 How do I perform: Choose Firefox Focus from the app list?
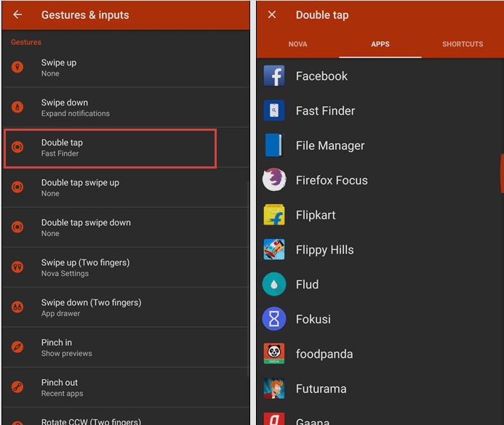pyautogui.click(x=380, y=180)
